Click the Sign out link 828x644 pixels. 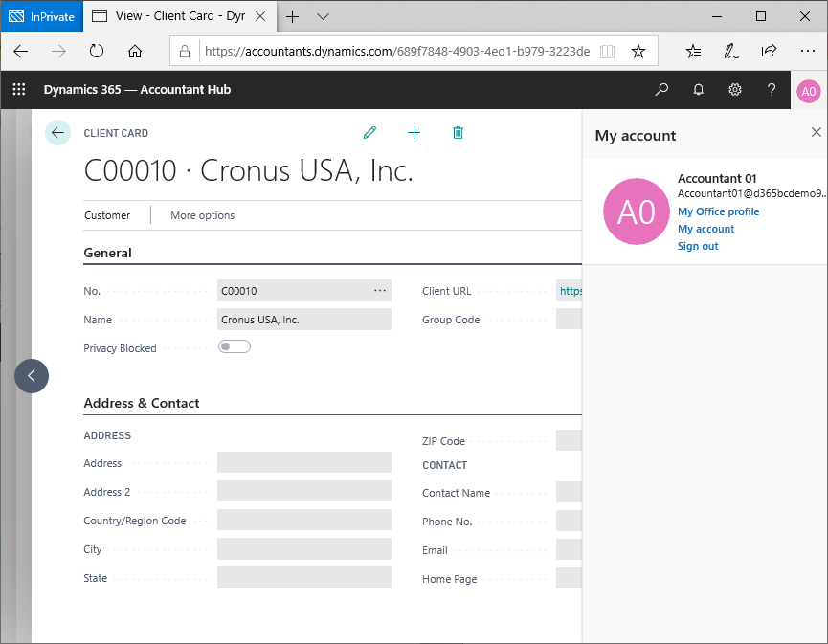click(x=698, y=246)
